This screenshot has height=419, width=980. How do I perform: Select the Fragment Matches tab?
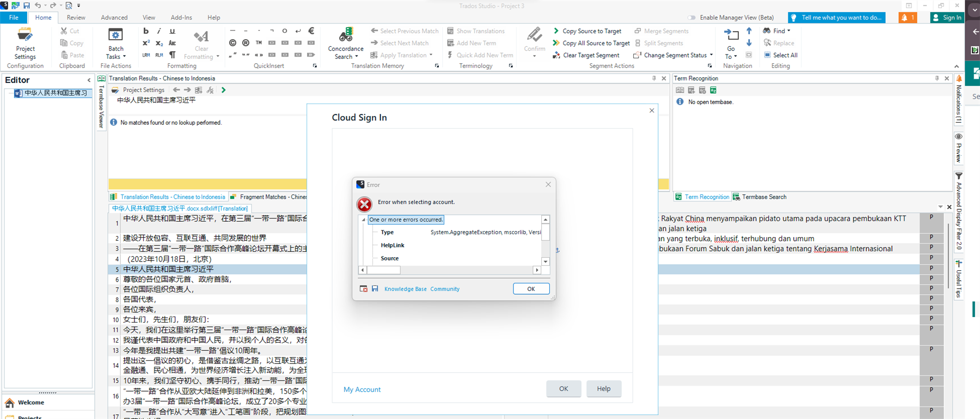point(268,197)
